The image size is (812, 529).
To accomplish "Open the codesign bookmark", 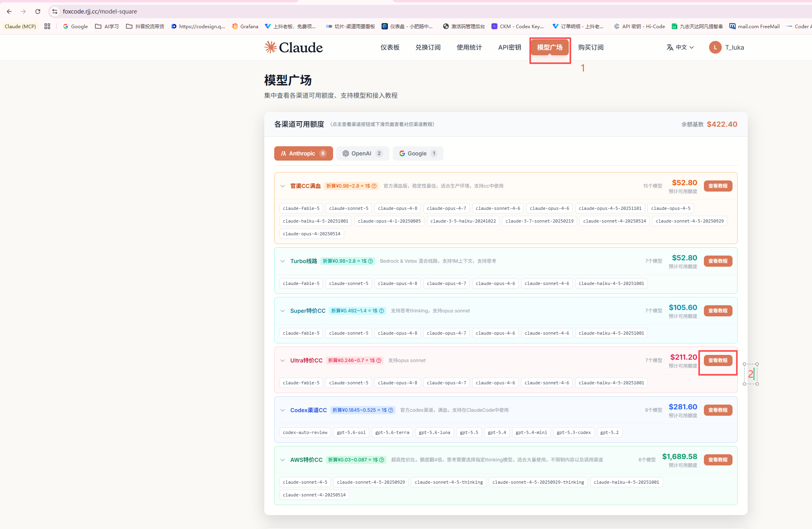I will coord(198,26).
